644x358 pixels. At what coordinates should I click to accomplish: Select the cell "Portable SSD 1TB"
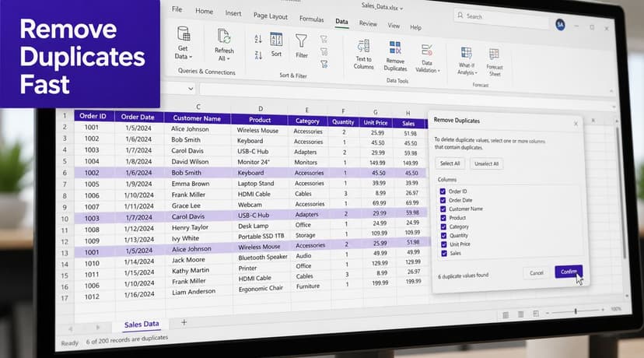[261, 236]
